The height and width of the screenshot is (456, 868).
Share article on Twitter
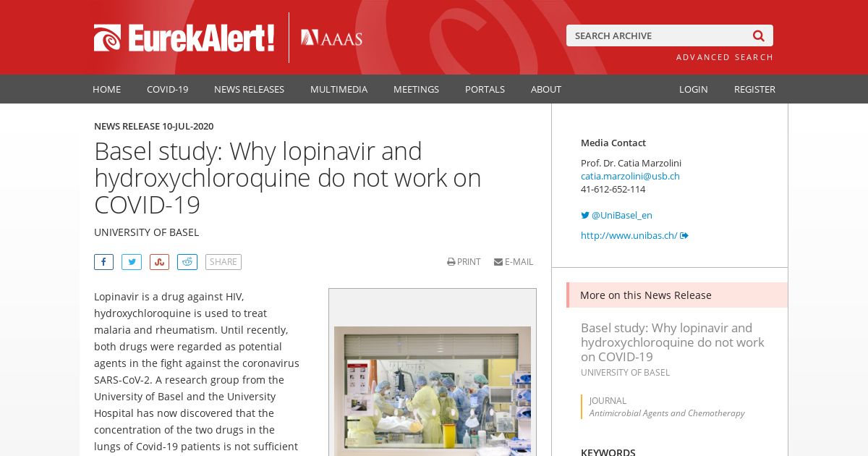pos(132,262)
